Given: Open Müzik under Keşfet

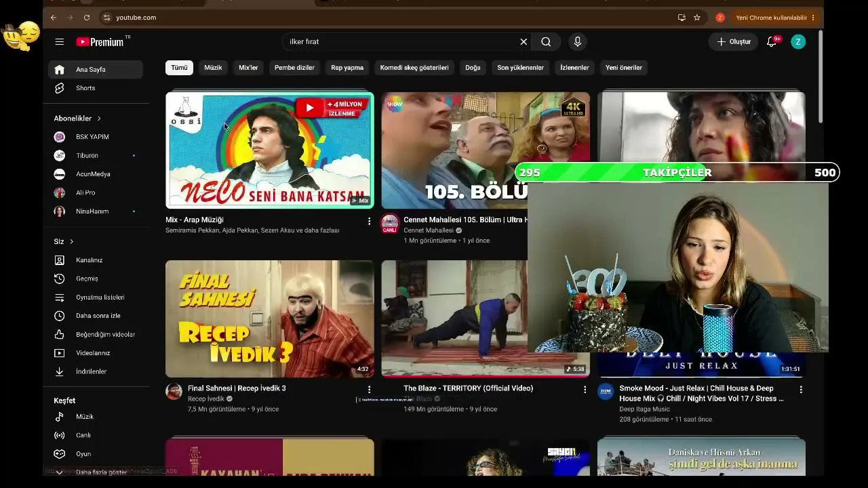Looking at the screenshot, I should (96, 417).
